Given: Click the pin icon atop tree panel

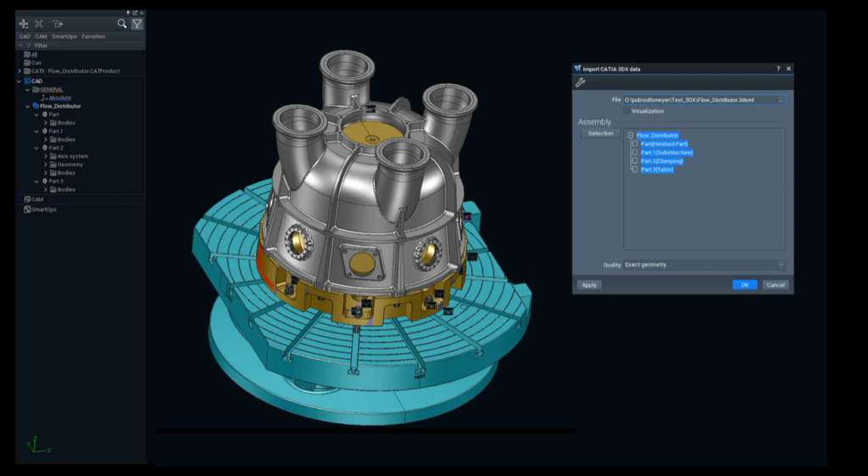Looking at the screenshot, I should (128, 13).
